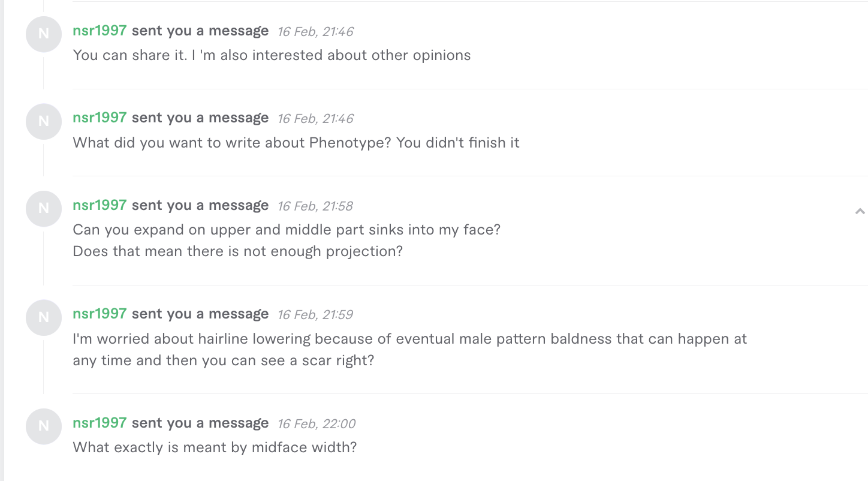Open the nsr1997 link on the 21:59 message
This screenshot has height=481, width=868.
point(100,314)
